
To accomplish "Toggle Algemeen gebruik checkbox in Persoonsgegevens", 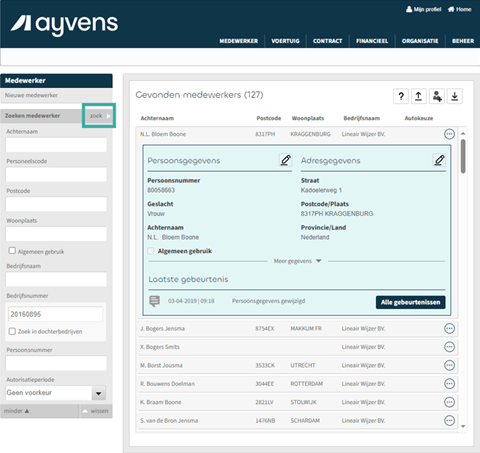I will [x=151, y=251].
